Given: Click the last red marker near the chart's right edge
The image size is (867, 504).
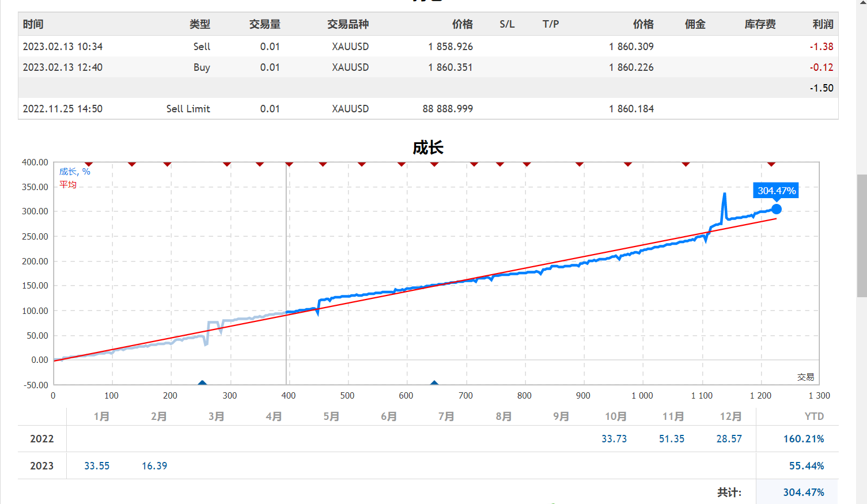Looking at the screenshot, I should (770, 164).
